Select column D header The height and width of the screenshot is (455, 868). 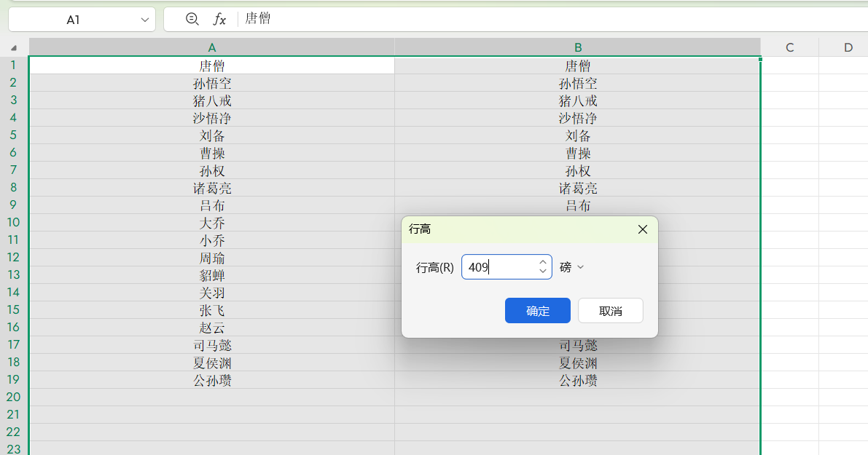(848, 47)
